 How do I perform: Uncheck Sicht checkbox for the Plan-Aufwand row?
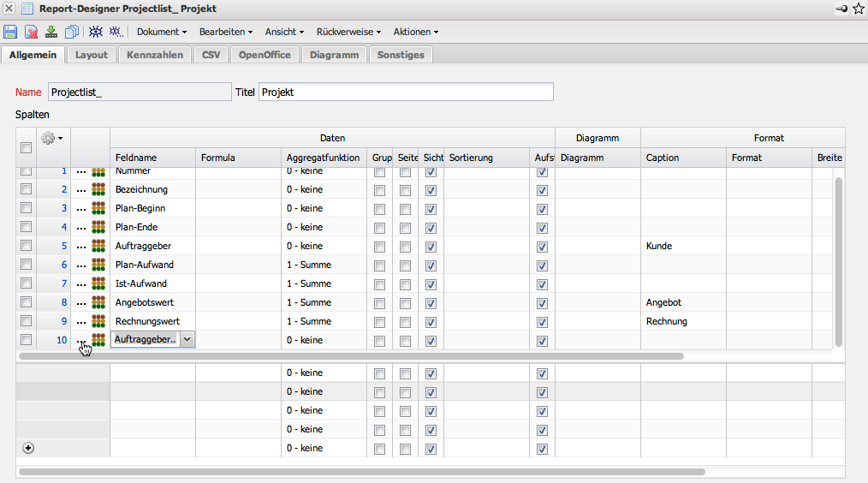point(431,265)
